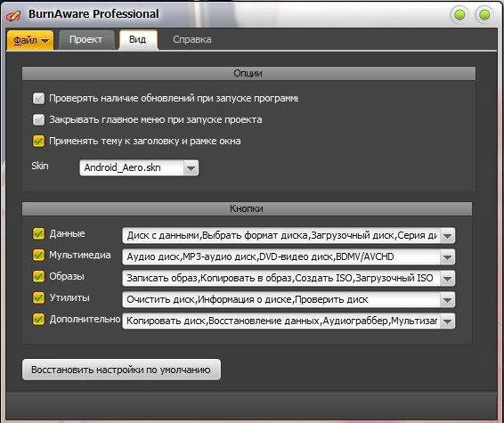This screenshot has width=504, height=423.
Task: Click the Skin label
Action: [40, 166]
